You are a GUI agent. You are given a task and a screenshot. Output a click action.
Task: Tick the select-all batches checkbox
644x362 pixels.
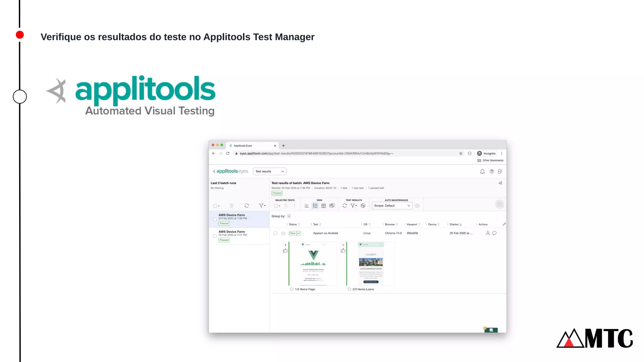(215, 206)
